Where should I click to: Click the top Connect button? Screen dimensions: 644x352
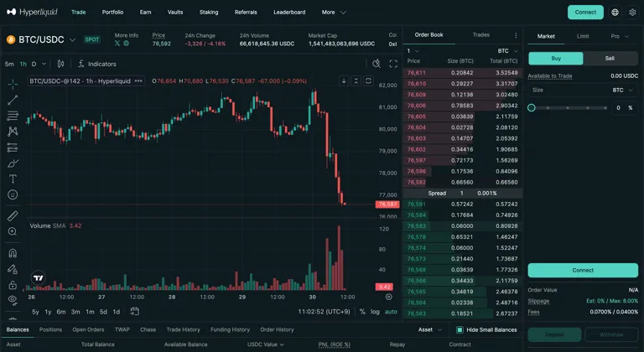585,13
